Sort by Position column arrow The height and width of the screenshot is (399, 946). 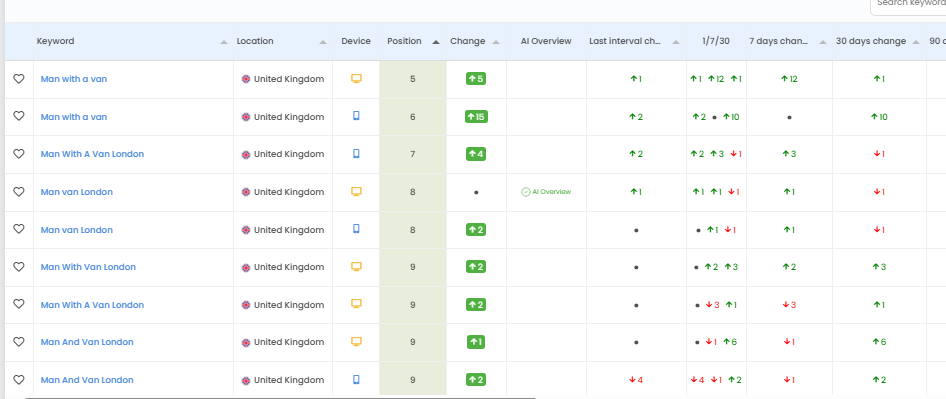(x=436, y=42)
